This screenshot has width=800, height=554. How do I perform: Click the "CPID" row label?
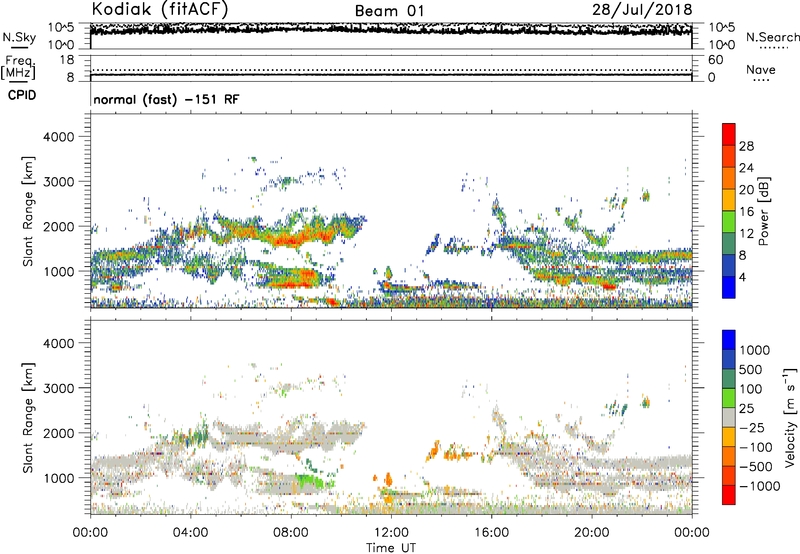(x=22, y=95)
